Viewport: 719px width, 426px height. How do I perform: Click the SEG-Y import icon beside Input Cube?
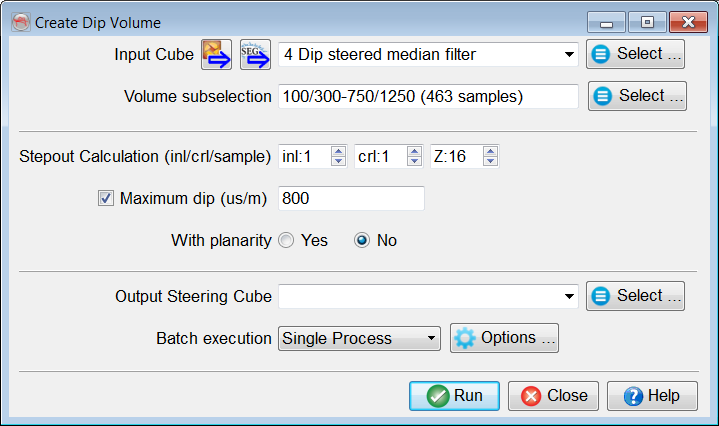pos(255,54)
